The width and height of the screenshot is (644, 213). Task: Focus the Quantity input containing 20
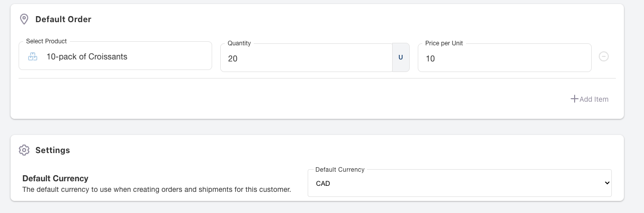pyautogui.click(x=306, y=58)
